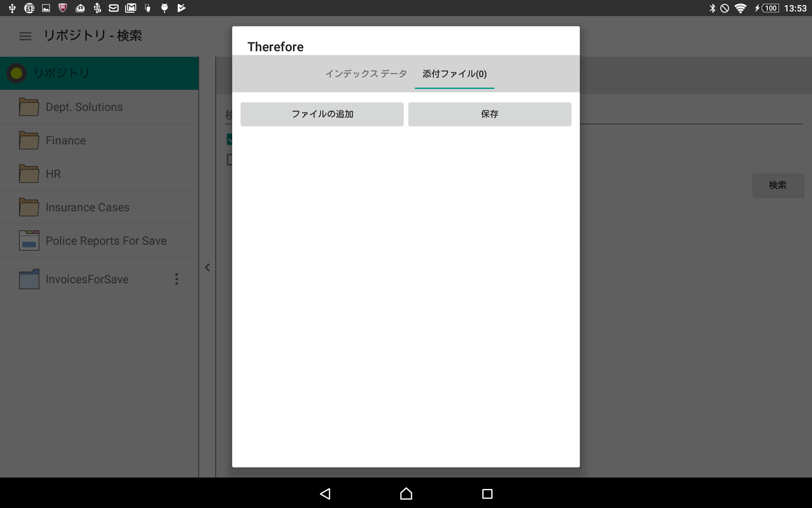Click the Dept. Solutions folder icon
The width and height of the screenshot is (812, 508).
tap(29, 107)
